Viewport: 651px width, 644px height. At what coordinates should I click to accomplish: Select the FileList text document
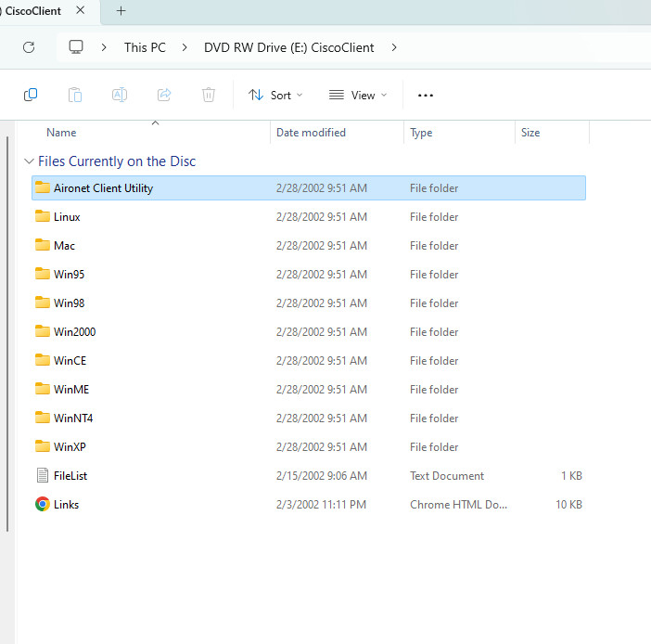click(x=309, y=476)
